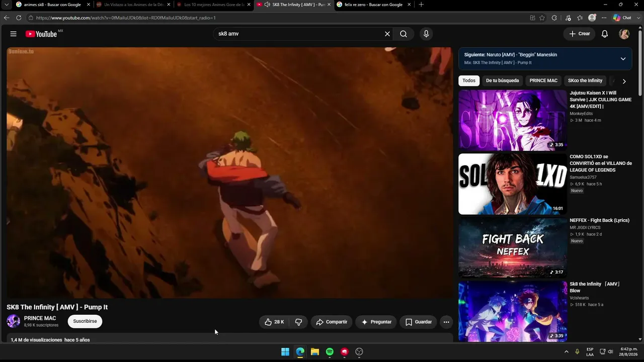Click the apps install icon in the address bar
The image size is (644, 362).
(532, 18)
